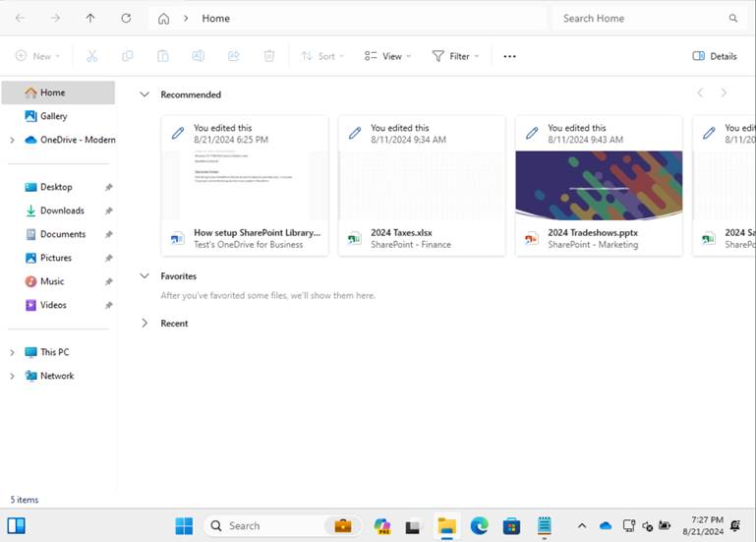
Task: Open the Filter dropdown
Action: (x=455, y=56)
